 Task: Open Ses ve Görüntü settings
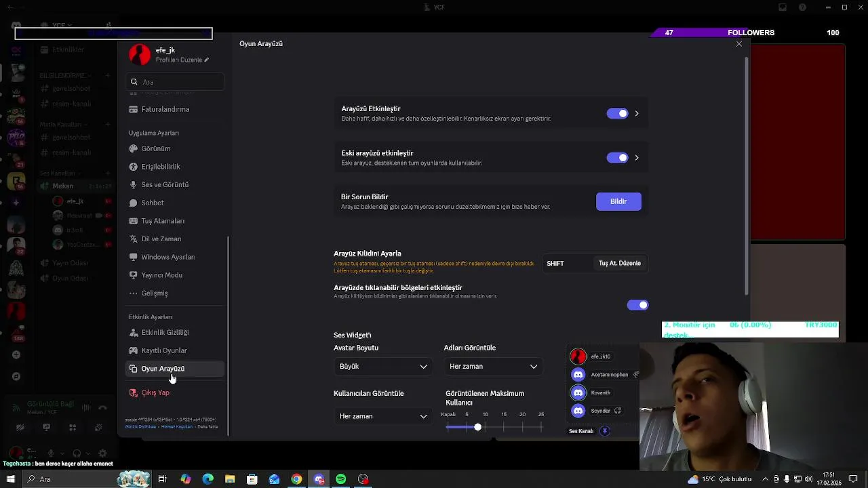(175, 184)
